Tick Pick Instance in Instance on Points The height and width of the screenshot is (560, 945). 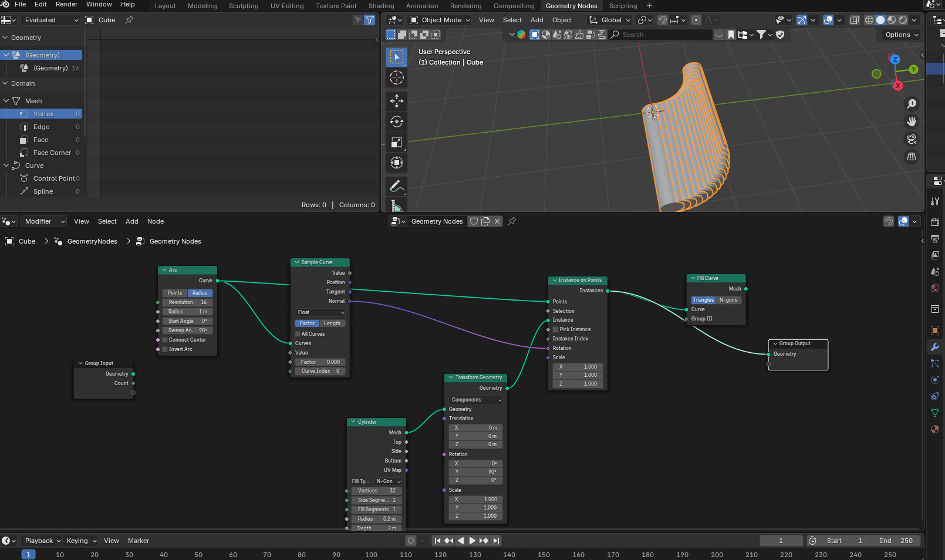coord(556,329)
